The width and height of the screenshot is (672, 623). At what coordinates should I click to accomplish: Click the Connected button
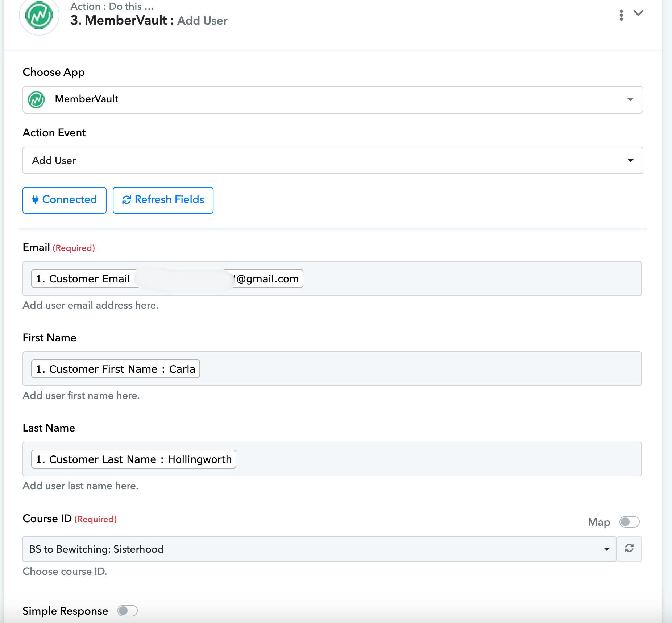(65, 200)
